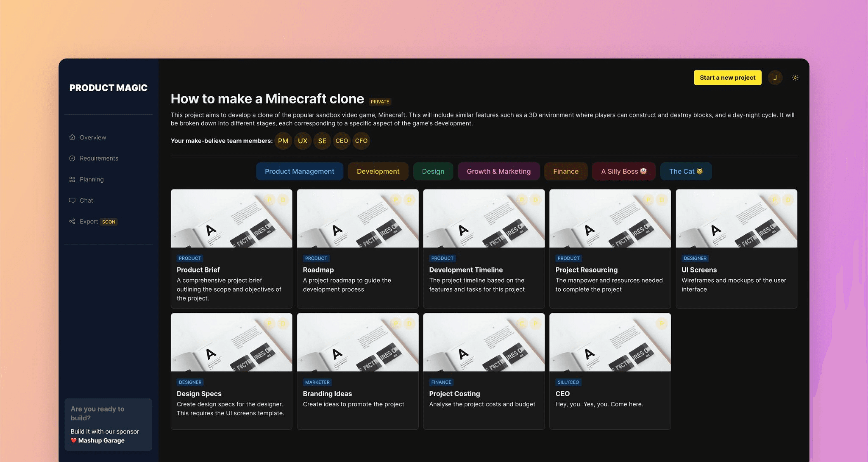Show the A Silly Boss category
This screenshot has height=462, width=868.
pyautogui.click(x=623, y=171)
